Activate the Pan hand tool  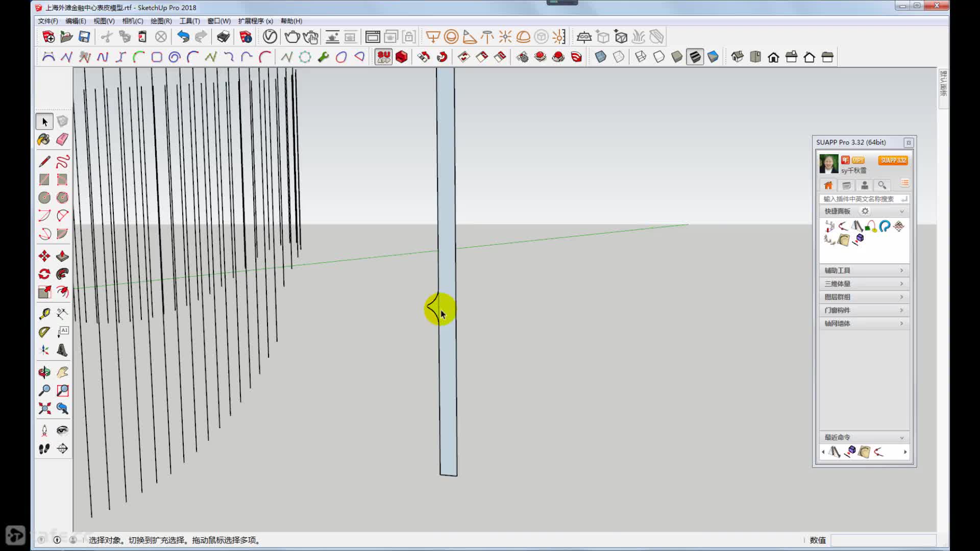62,372
